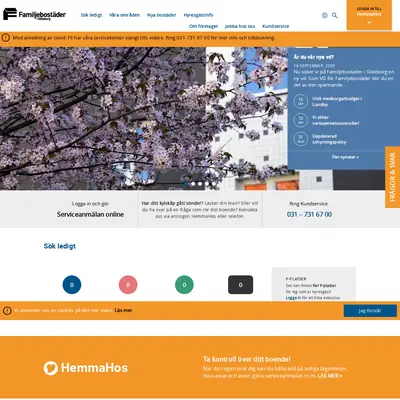The width and height of the screenshot is (400, 400).
Task: Open Nya bostäder menu
Action: coord(161,15)
